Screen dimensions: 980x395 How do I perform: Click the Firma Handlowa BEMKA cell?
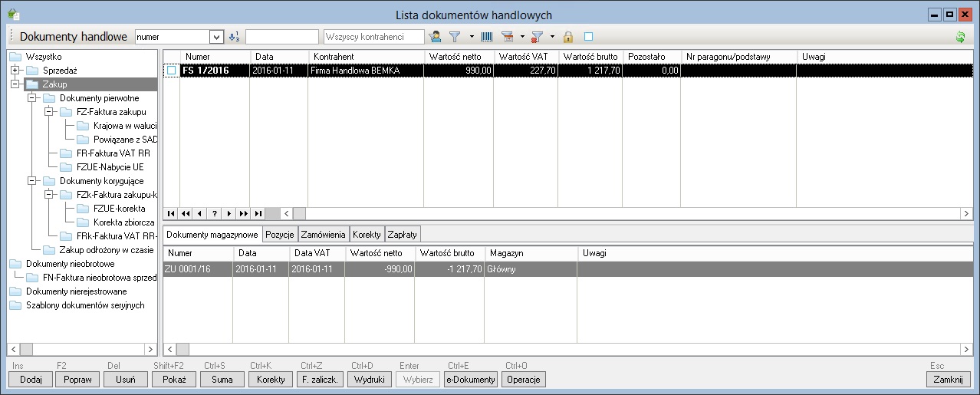[366, 70]
